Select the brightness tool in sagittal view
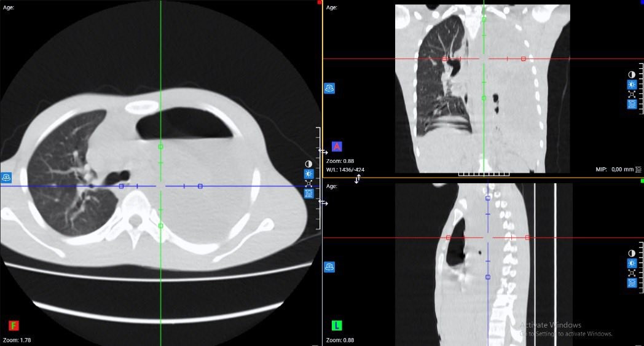The height and width of the screenshot is (346, 644). [631, 263]
